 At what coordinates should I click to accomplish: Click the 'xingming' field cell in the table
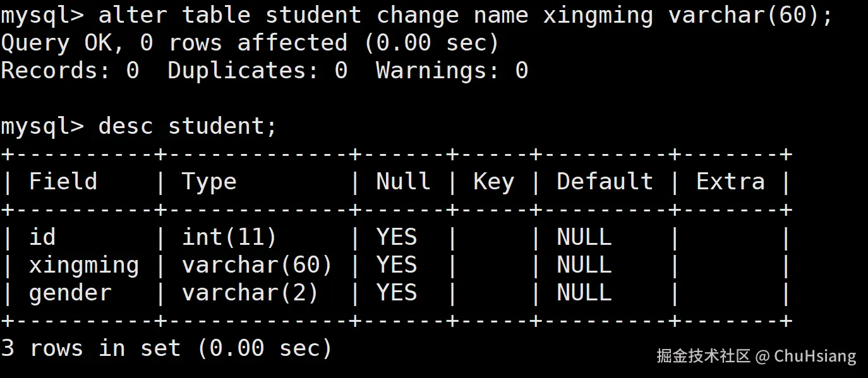(84, 265)
